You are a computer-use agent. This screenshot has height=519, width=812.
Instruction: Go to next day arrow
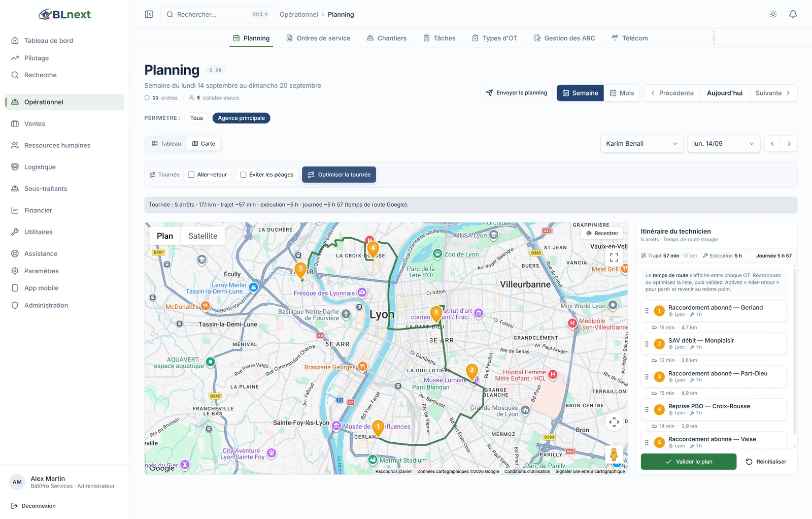point(789,144)
